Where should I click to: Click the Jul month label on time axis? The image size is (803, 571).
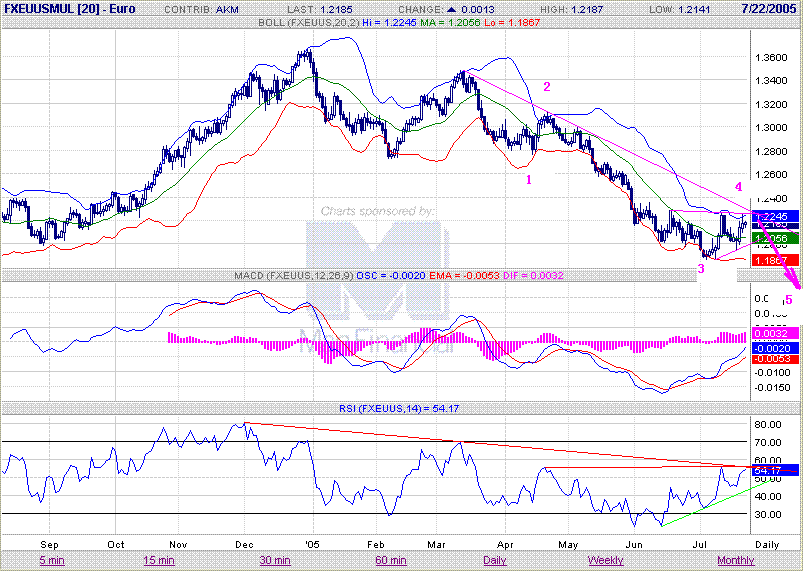click(700, 545)
